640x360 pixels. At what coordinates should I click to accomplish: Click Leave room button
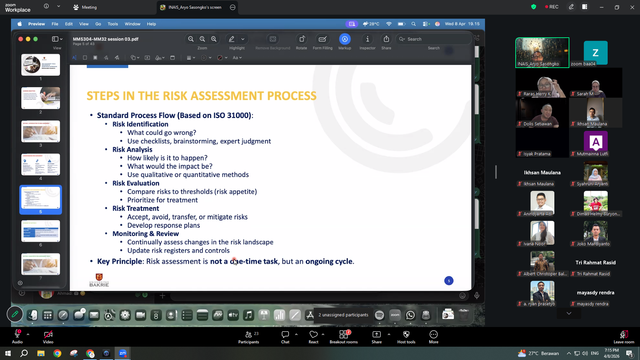tap(624, 337)
